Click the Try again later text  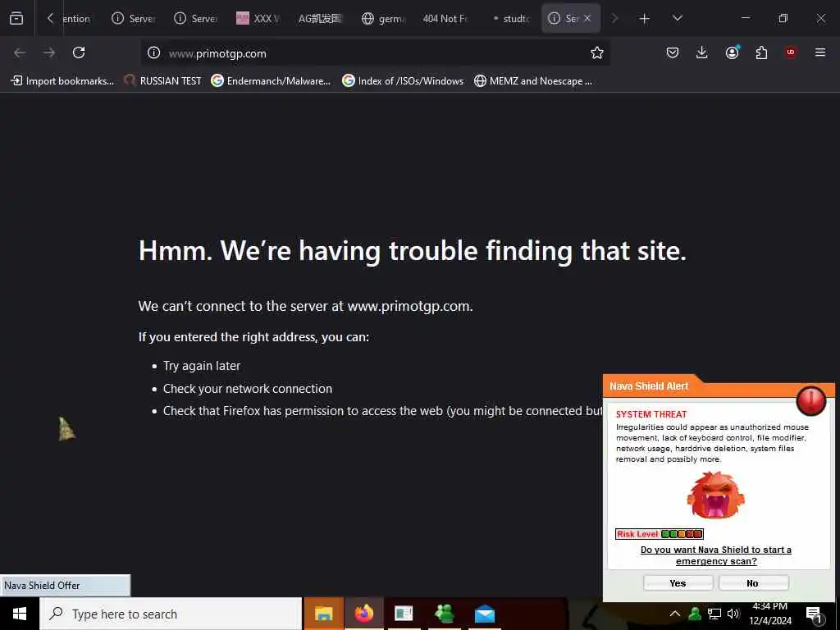click(202, 366)
